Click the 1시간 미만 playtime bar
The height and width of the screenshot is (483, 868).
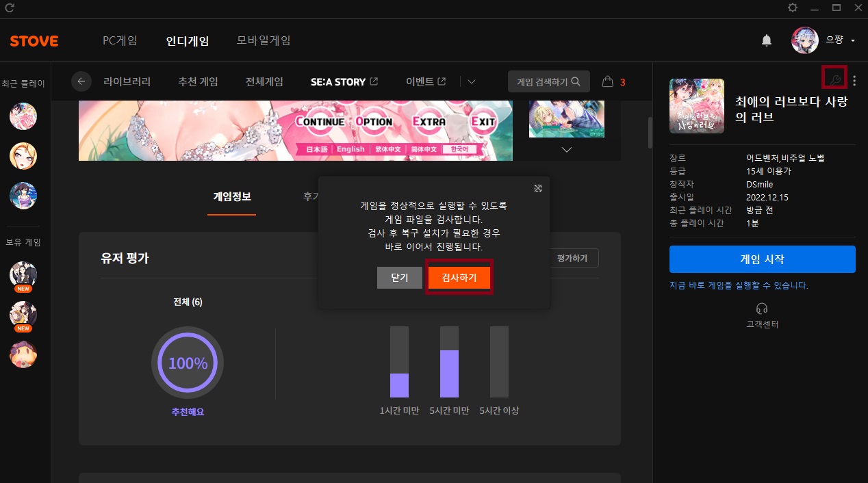coord(399,362)
